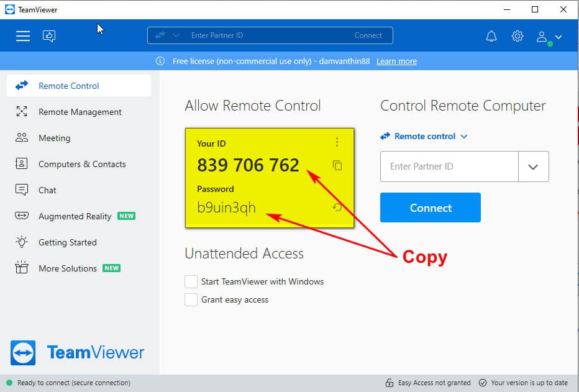Expand the account profile dropdown

(549, 37)
